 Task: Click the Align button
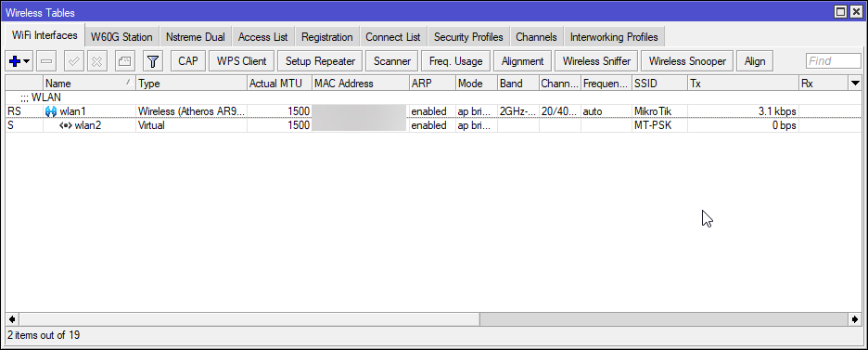[755, 61]
